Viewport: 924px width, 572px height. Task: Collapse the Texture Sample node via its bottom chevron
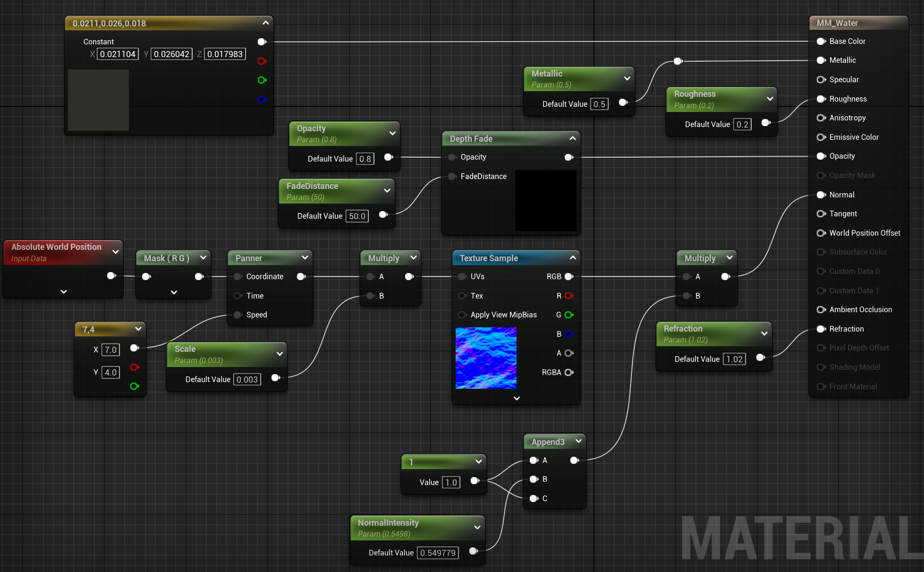click(x=516, y=398)
